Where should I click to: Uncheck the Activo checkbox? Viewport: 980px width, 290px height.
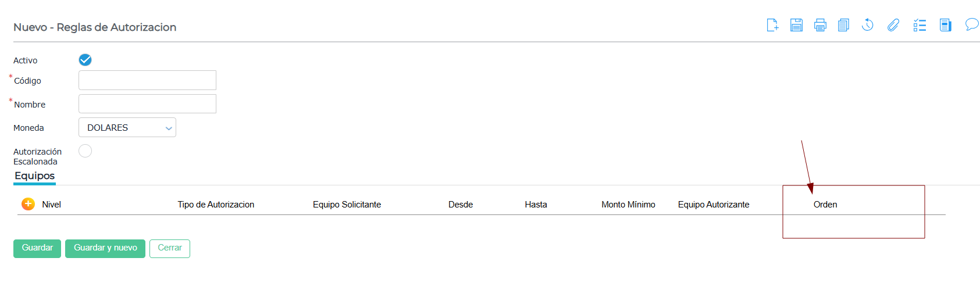tap(85, 60)
